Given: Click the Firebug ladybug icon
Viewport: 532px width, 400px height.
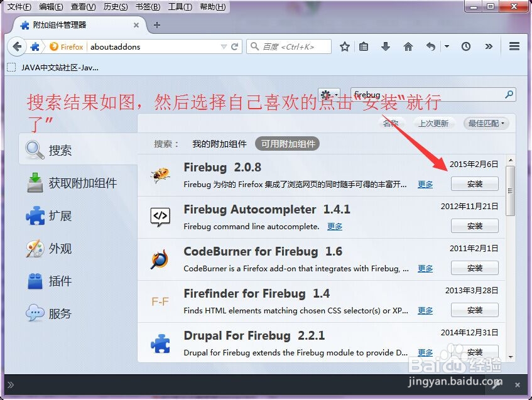Looking at the screenshot, I should (160, 175).
